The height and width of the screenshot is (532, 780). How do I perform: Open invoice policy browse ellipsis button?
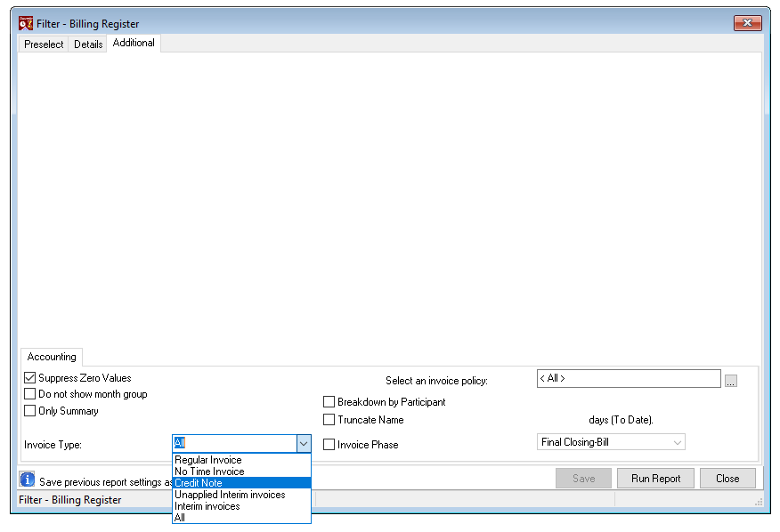click(730, 381)
